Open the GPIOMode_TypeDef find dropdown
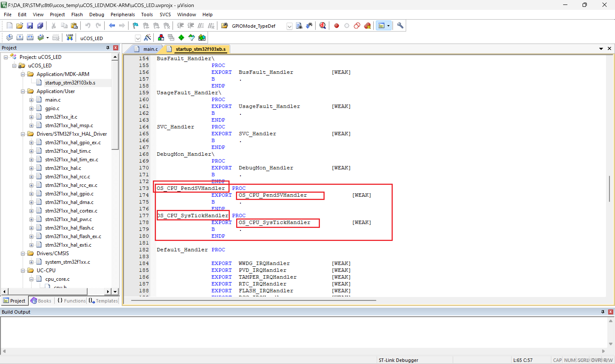The image size is (615, 364). 289,26
